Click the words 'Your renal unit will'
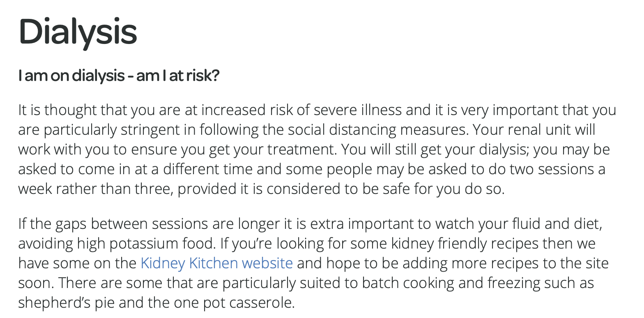 pos(534,130)
